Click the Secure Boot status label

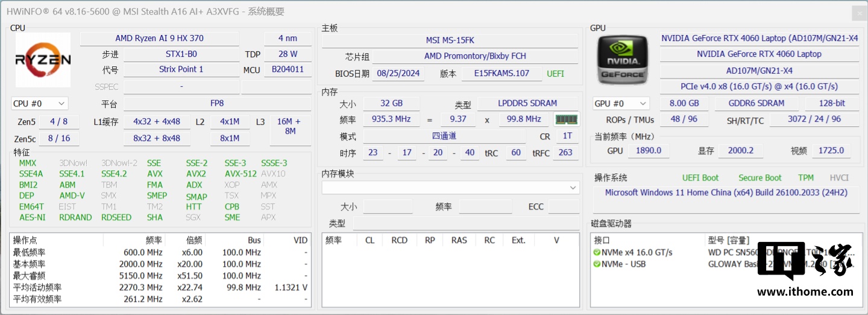[759, 178]
